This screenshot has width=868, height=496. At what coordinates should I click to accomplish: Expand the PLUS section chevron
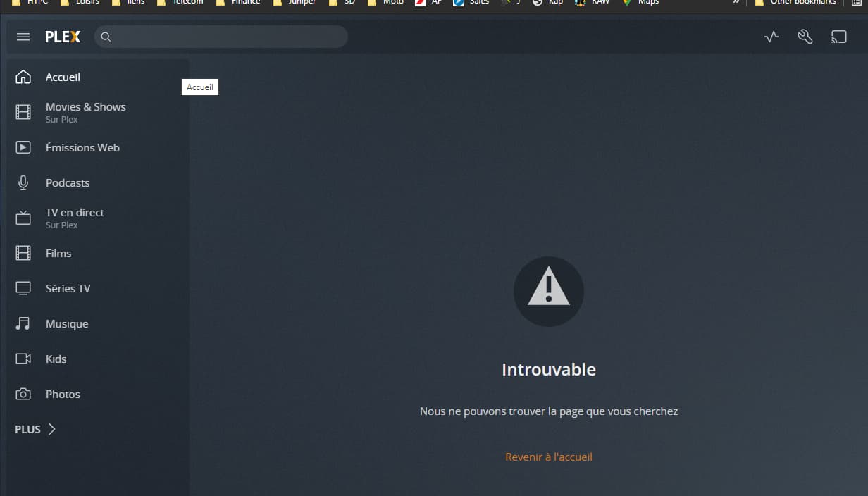pos(51,429)
